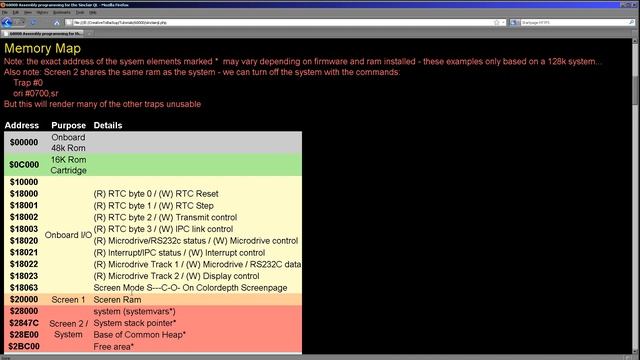Click RTC byte 1 / RTC Step detail

point(153,206)
